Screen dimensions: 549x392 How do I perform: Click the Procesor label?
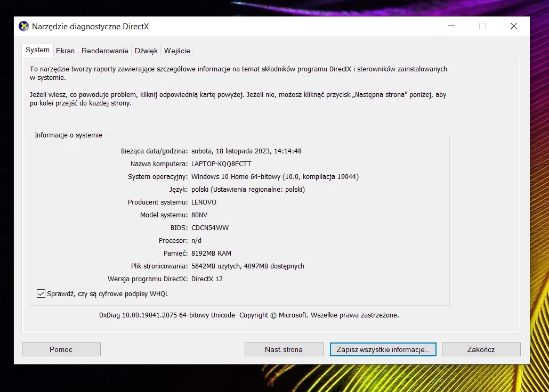pyautogui.click(x=173, y=241)
